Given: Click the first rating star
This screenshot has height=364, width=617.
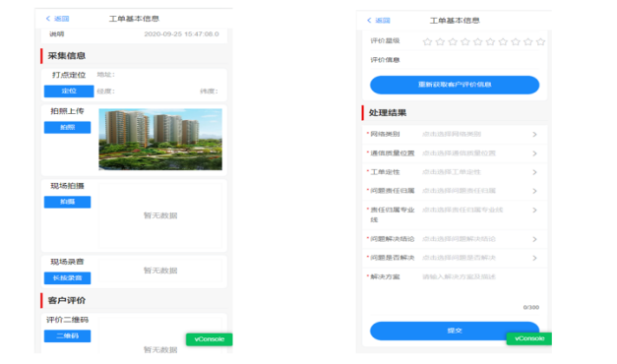Looking at the screenshot, I should tap(427, 41).
